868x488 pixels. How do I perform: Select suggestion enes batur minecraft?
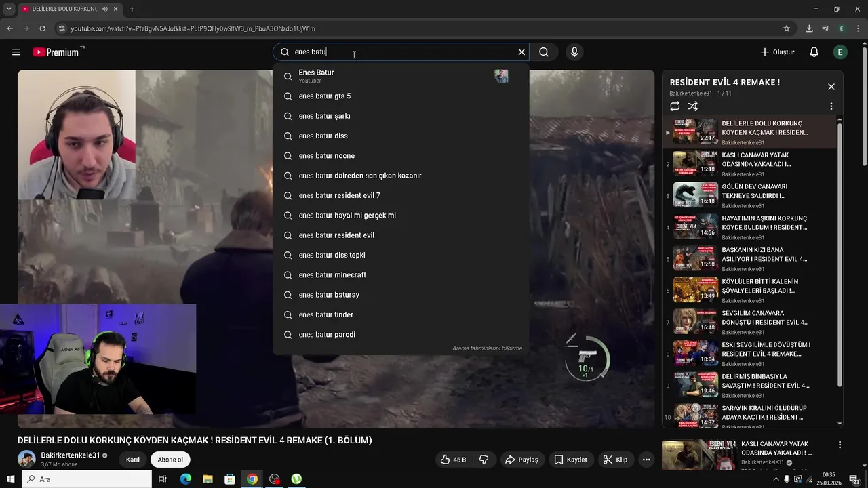tap(401, 275)
